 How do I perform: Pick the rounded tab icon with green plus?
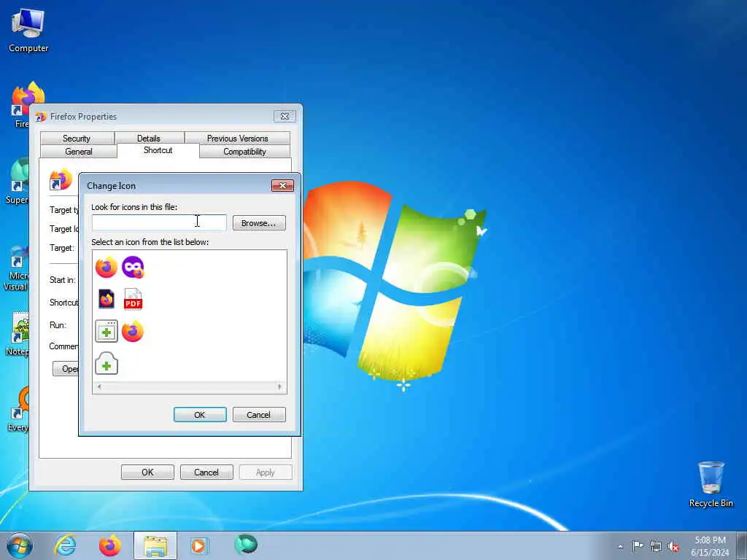(107, 363)
